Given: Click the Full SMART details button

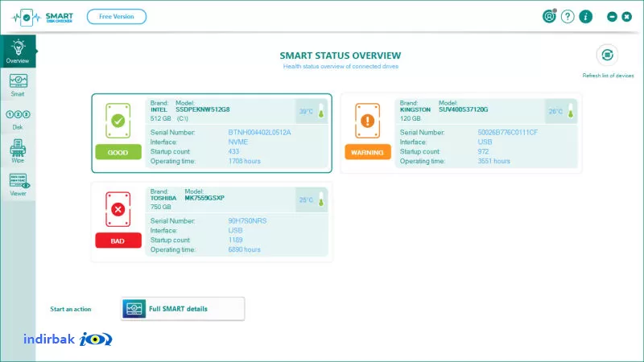Looking at the screenshot, I should 183,309.
